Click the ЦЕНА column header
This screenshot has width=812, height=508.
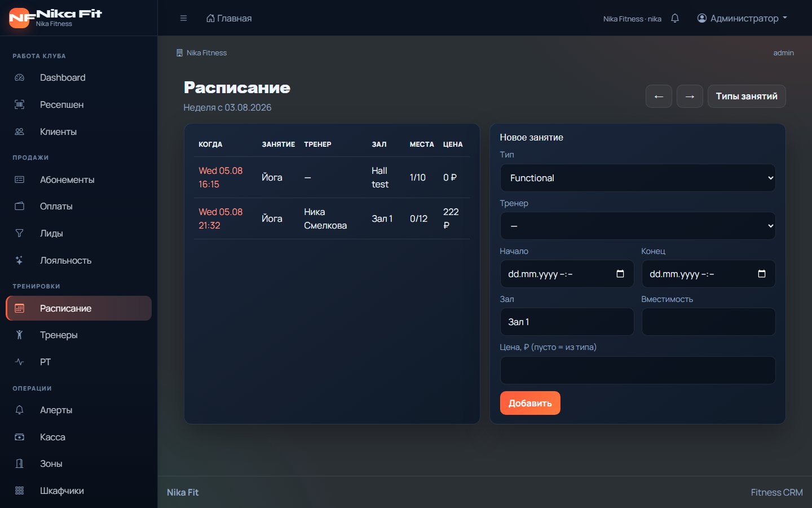(x=453, y=144)
